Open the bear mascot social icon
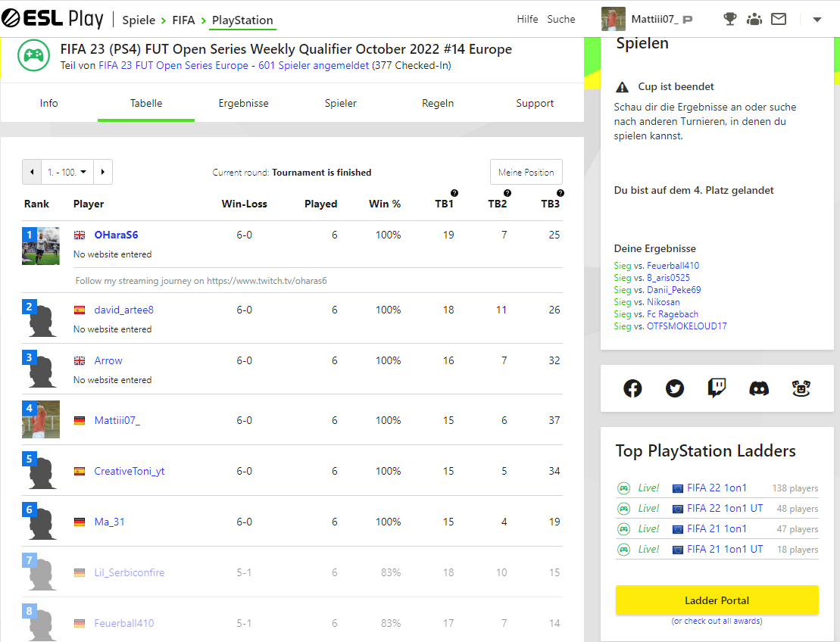The image size is (840, 642). (801, 388)
